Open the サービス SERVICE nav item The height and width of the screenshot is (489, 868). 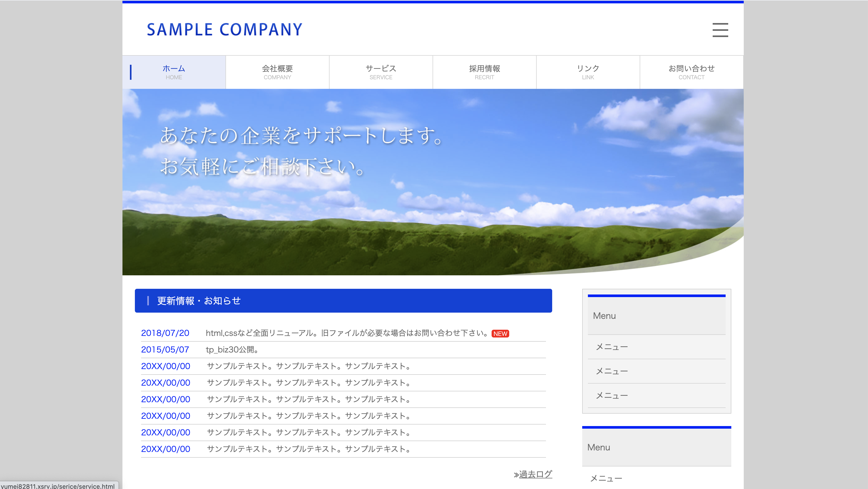381,72
